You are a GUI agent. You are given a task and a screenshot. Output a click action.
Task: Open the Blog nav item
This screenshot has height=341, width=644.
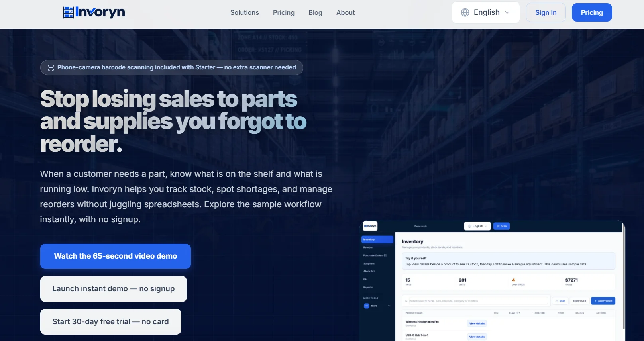point(315,12)
